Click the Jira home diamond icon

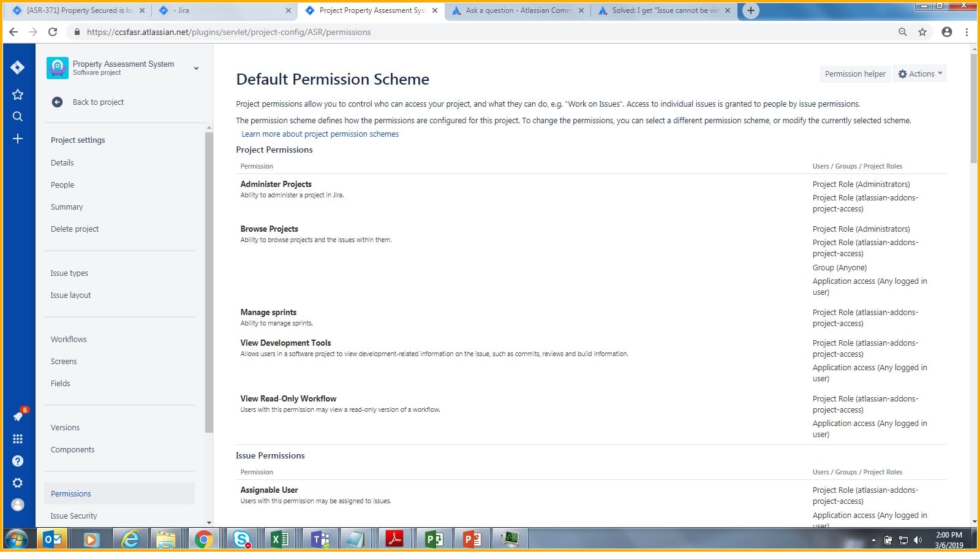click(x=18, y=67)
